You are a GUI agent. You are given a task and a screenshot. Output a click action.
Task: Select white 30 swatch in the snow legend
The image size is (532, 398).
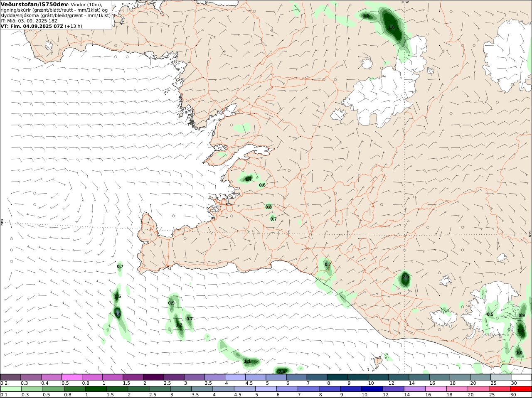coord(521,377)
